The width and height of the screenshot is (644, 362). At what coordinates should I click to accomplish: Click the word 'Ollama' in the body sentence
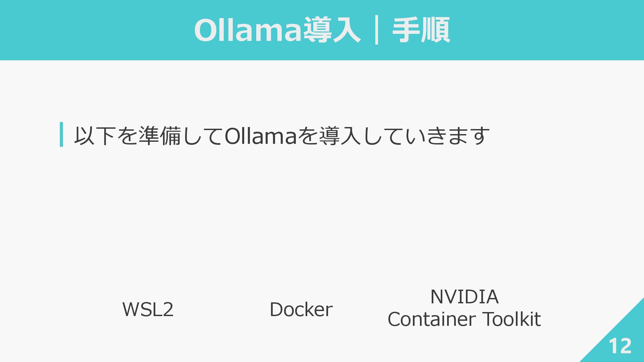pos(261,136)
